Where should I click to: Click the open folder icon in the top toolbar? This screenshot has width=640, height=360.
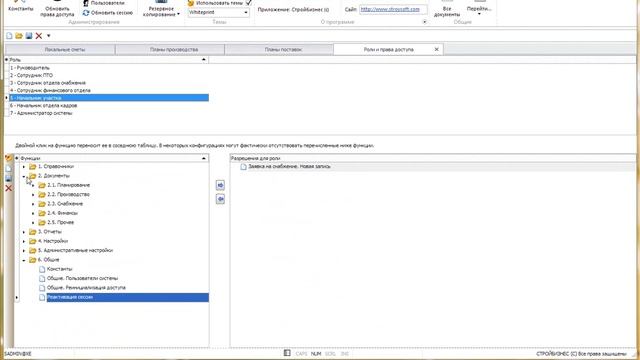coord(19,36)
